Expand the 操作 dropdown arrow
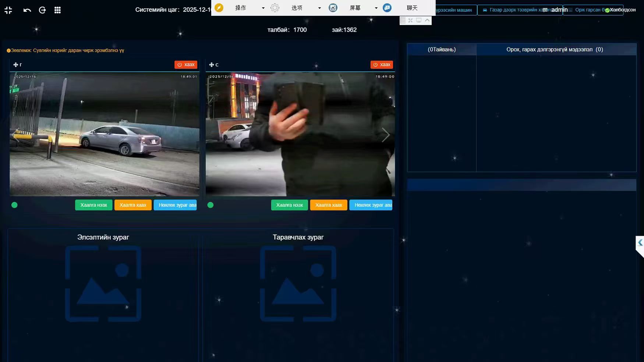Viewport: 644px width, 362px height. coord(263,8)
